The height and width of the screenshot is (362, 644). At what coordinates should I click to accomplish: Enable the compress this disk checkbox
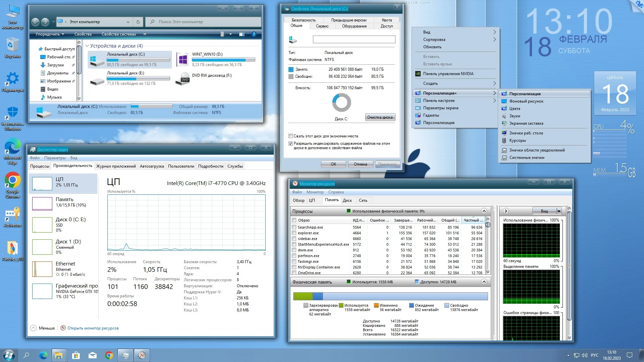click(x=291, y=136)
